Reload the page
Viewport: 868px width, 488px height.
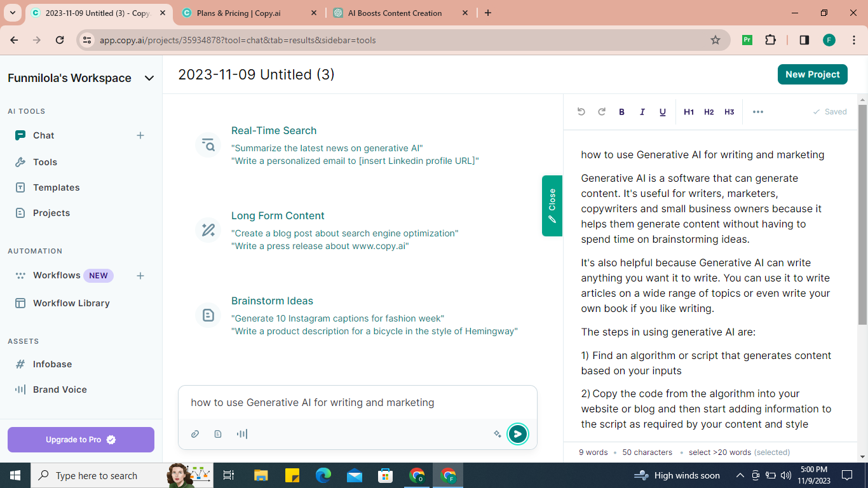60,40
